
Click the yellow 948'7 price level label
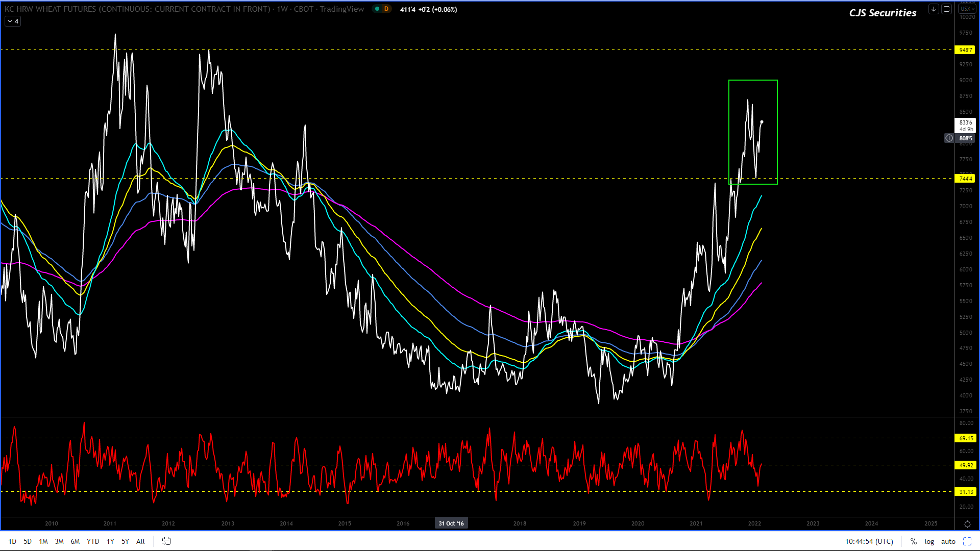click(x=965, y=50)
